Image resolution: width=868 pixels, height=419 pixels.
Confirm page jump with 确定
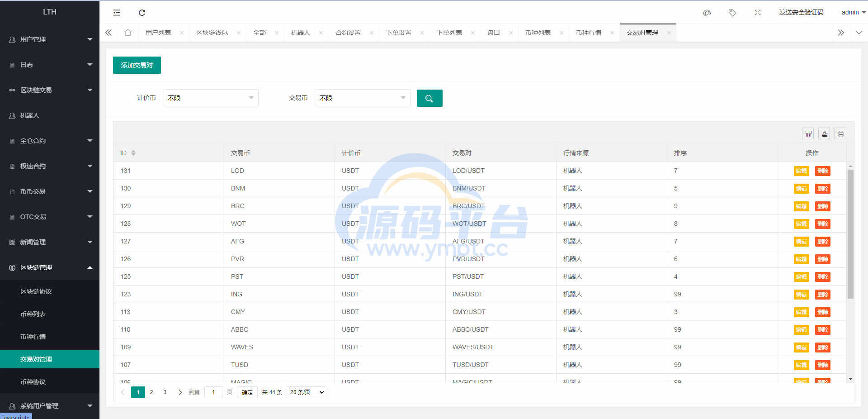tap(247, 392)
